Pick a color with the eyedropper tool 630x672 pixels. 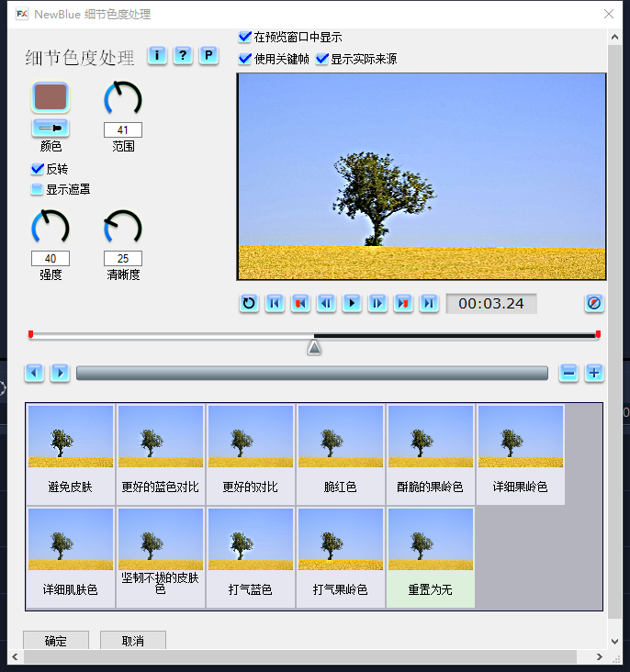click(x=51, y=128)
